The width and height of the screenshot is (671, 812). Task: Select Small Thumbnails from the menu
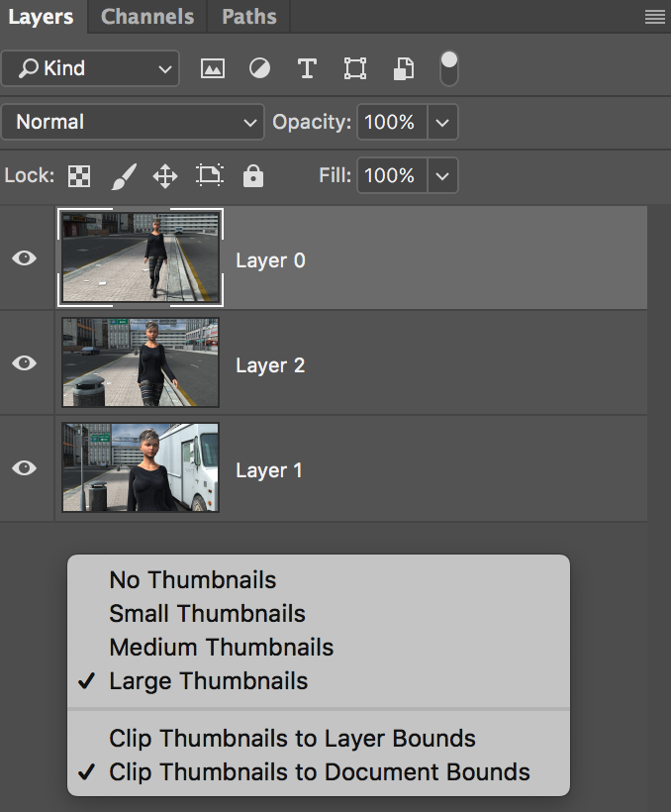208,614
